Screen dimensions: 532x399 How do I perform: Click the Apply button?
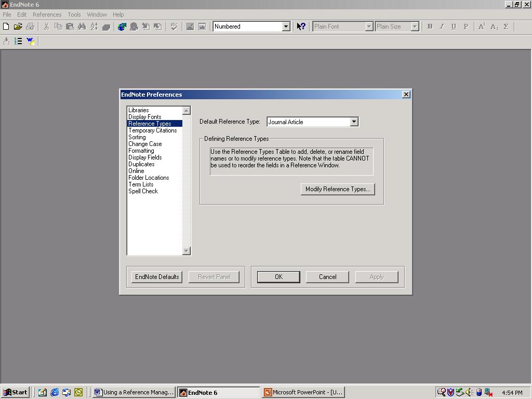pyautogui.click(x=377, y=277)
